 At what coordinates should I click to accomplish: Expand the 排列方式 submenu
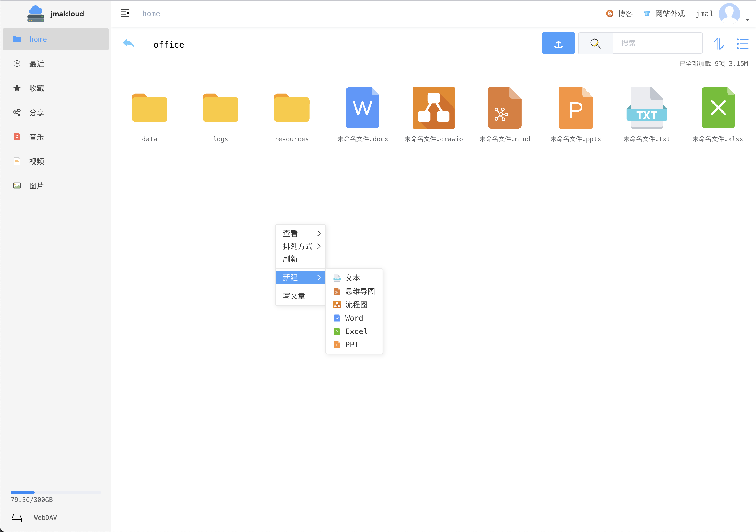(300, 246)
